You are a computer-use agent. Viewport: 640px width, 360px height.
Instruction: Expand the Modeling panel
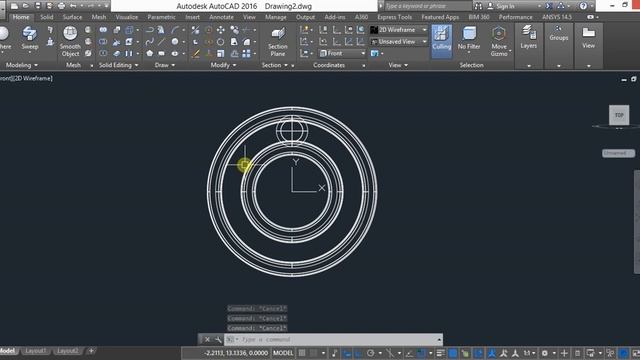tap(22, 65)
